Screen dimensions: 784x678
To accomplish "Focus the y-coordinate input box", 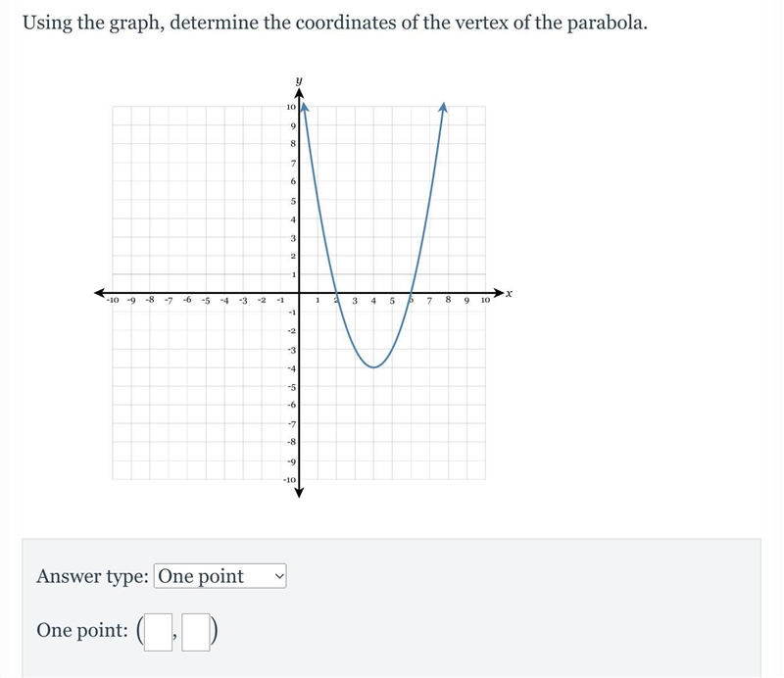I will [195, 633].
